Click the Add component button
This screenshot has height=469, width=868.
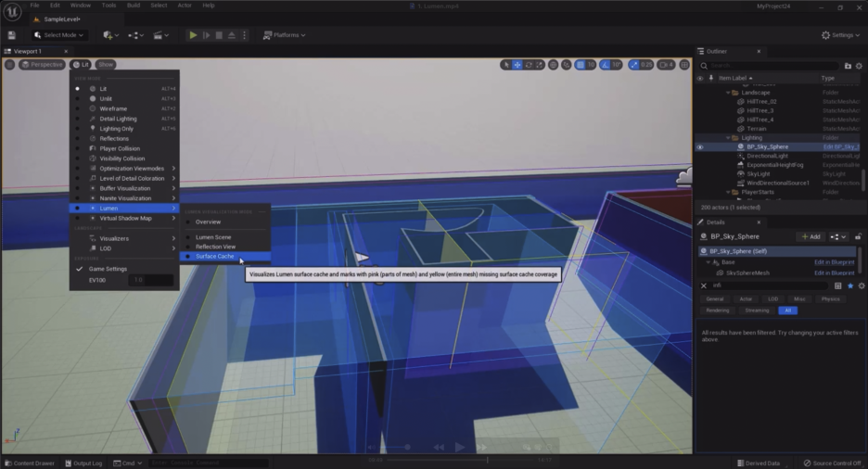[x=811, y=236]
